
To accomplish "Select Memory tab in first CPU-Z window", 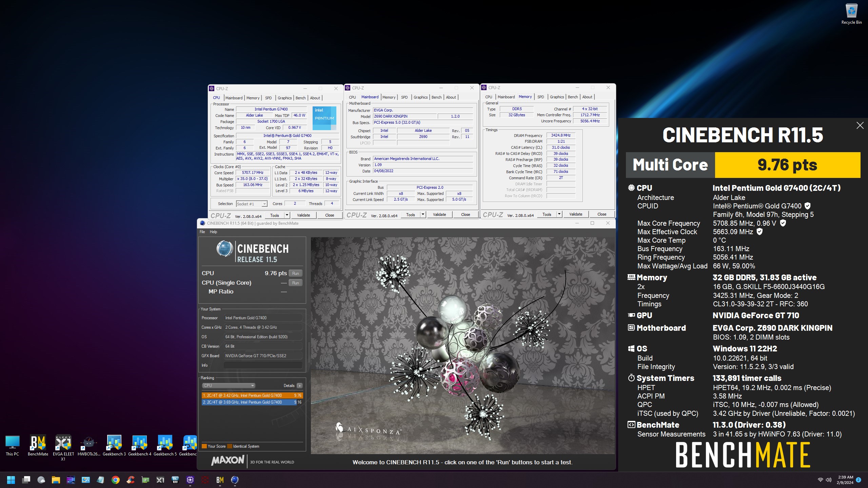I will point(253,98).
